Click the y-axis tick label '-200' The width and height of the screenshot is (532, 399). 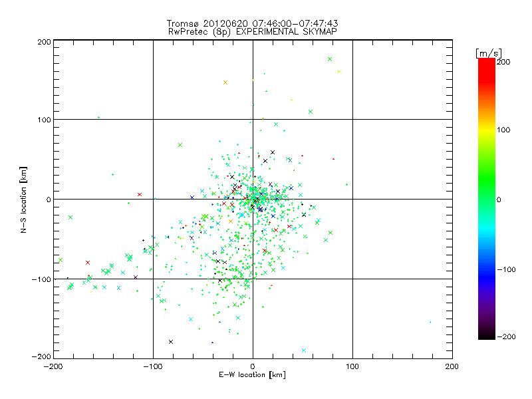(x=41, y=356)
